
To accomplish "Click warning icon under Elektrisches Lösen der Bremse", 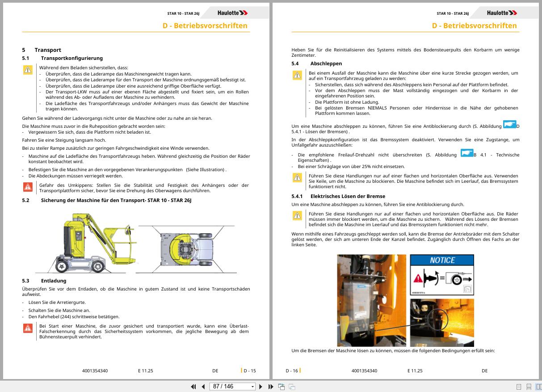I will pyautogui.click(x=297, y=216).
